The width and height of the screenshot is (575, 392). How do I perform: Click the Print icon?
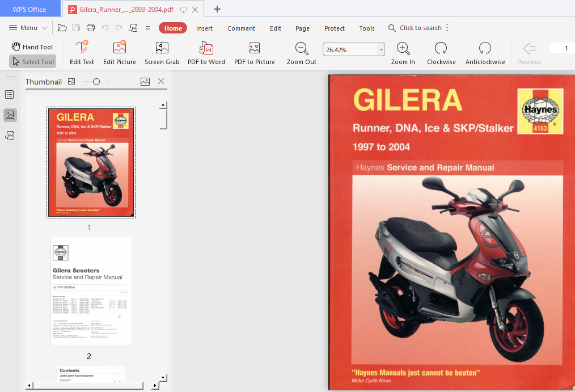tap(91, 28)
